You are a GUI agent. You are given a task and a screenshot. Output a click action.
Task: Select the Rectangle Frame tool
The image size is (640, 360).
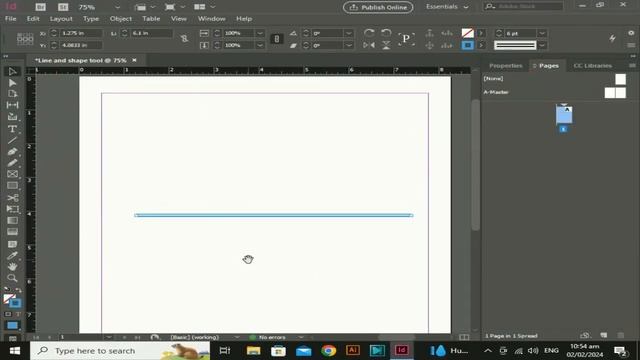[12, 174]
